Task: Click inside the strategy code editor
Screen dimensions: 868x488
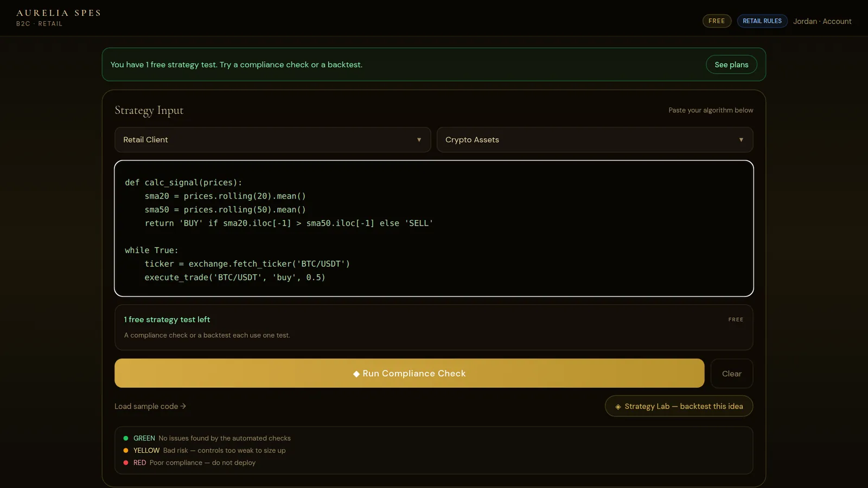Action: 434,228
